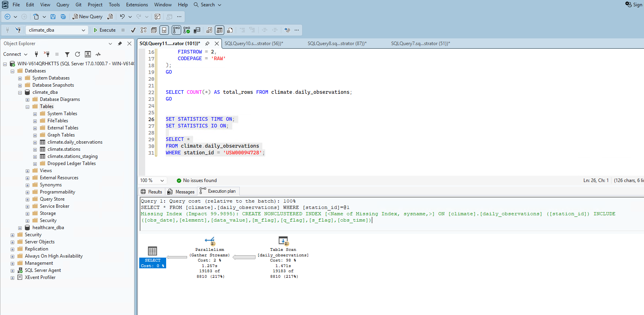Select the climate.stations_staging table
The height and width of the screenshot is (315, 644).
click(72, 156)
